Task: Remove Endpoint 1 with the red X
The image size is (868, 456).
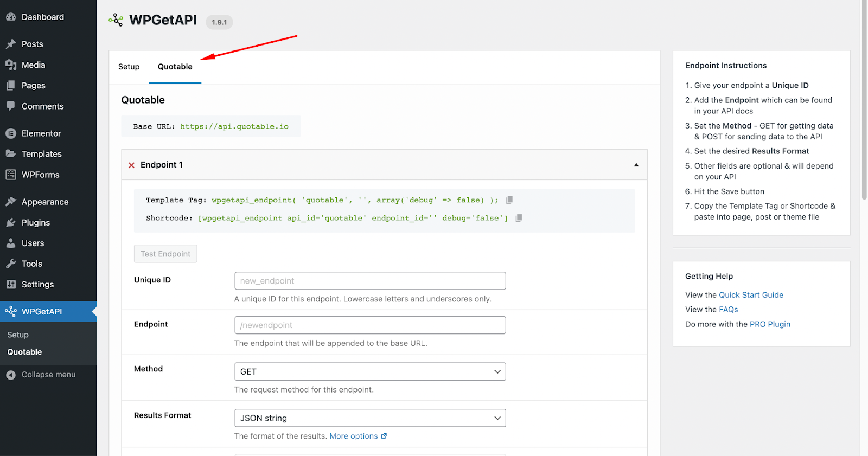Action: click(x=131, y=165)
